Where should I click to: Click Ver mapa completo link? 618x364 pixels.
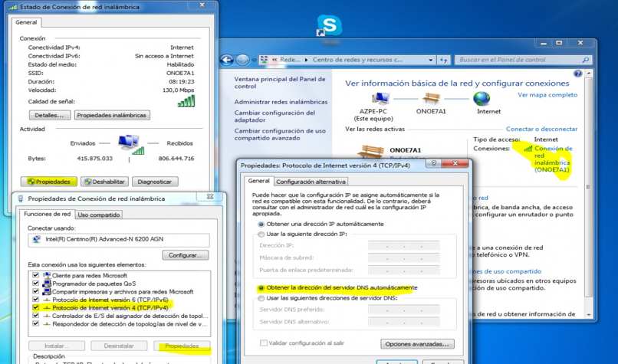tap(547, 95)
